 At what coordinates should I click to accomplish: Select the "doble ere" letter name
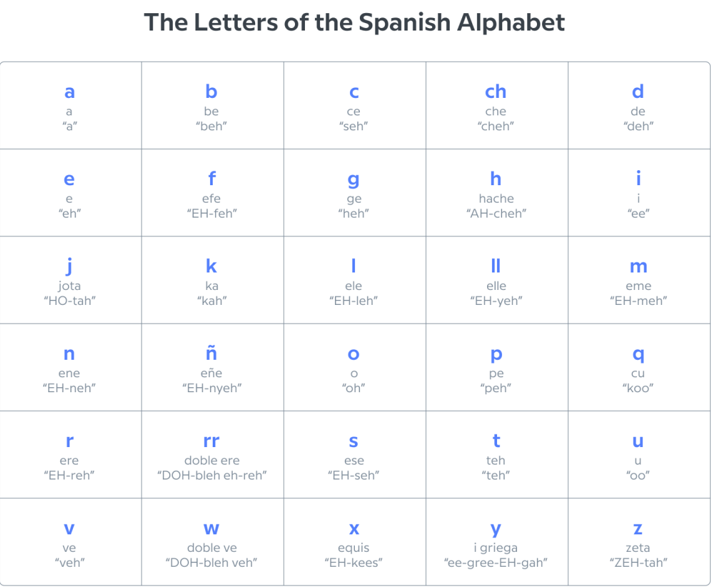212,460
